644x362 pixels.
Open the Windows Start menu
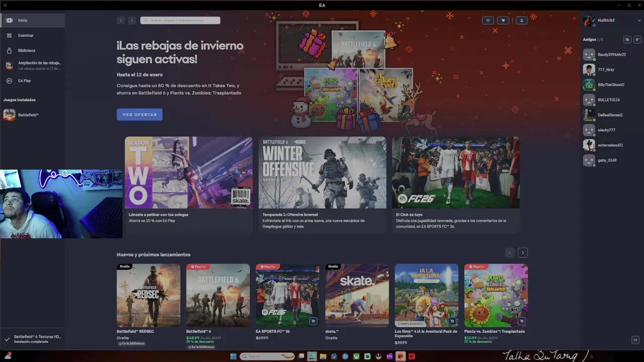click(233, 356)
